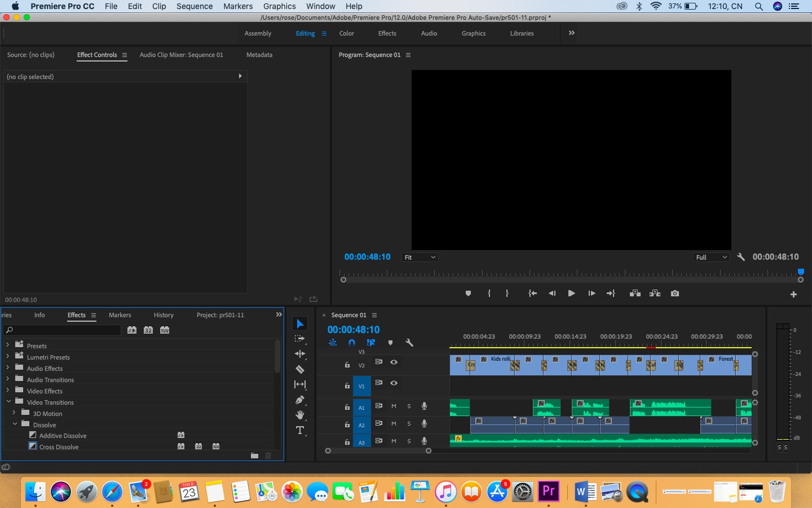Toggle Linked Selection in the timeline
The image size is (812, 508).
tap(371, 343)
